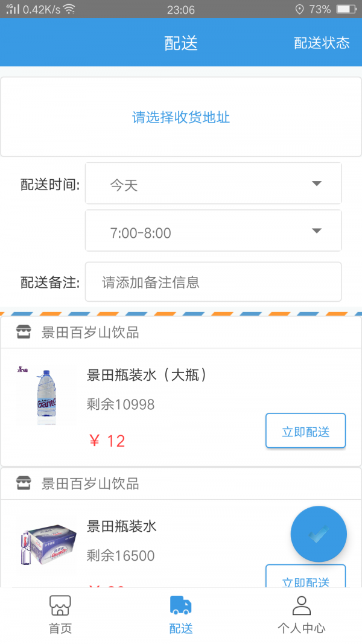The width and height of the screenshot is (362, 644).
Task: Expand the delivery date dropdown arrow
Action: tap(317, 183)
